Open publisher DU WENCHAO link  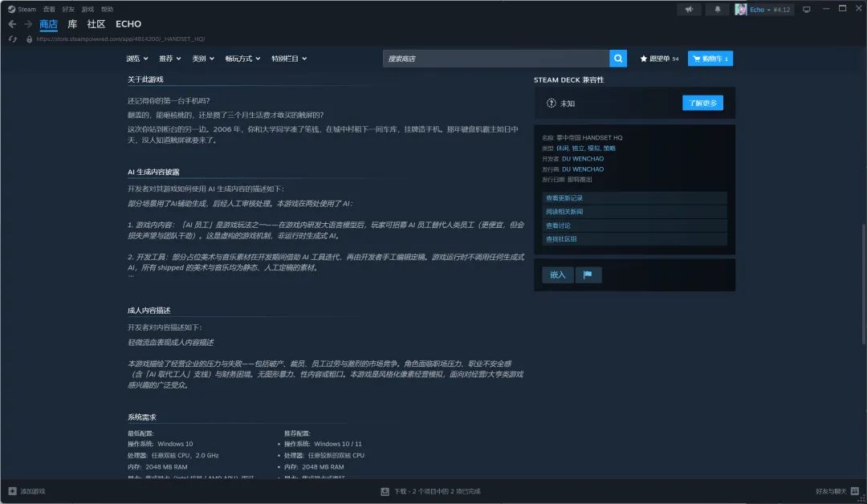tap(583, 169)
